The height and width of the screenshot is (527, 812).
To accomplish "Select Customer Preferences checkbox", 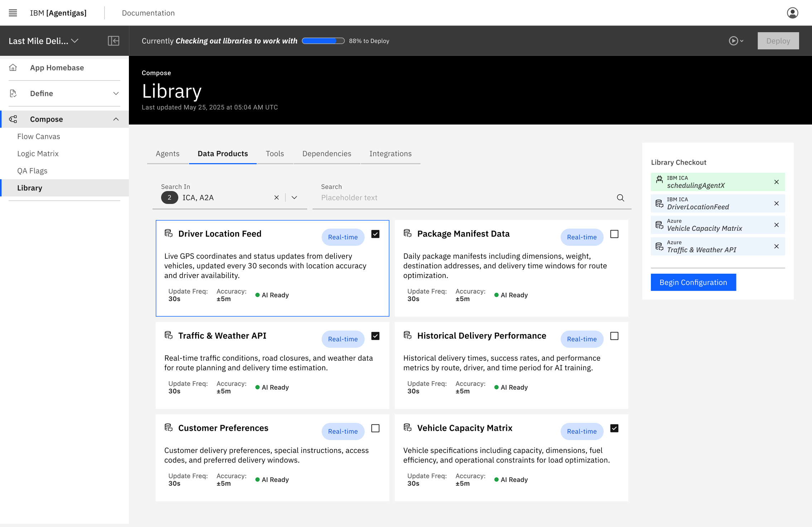I will pyautogui.click(x=375, y=428).
